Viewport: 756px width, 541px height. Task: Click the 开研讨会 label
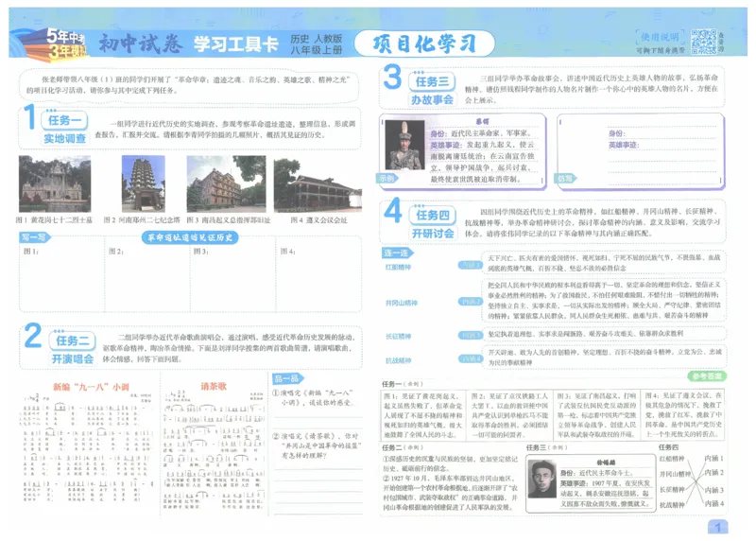433,234
